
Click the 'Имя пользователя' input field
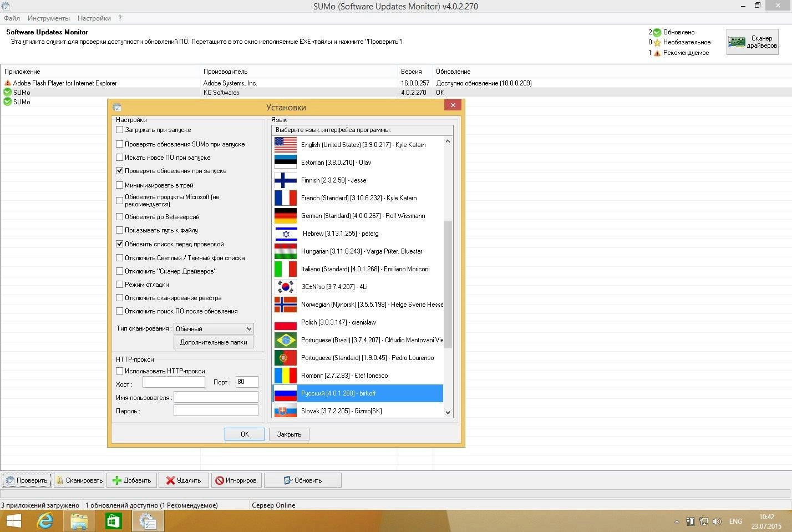[x=216, y=397]
